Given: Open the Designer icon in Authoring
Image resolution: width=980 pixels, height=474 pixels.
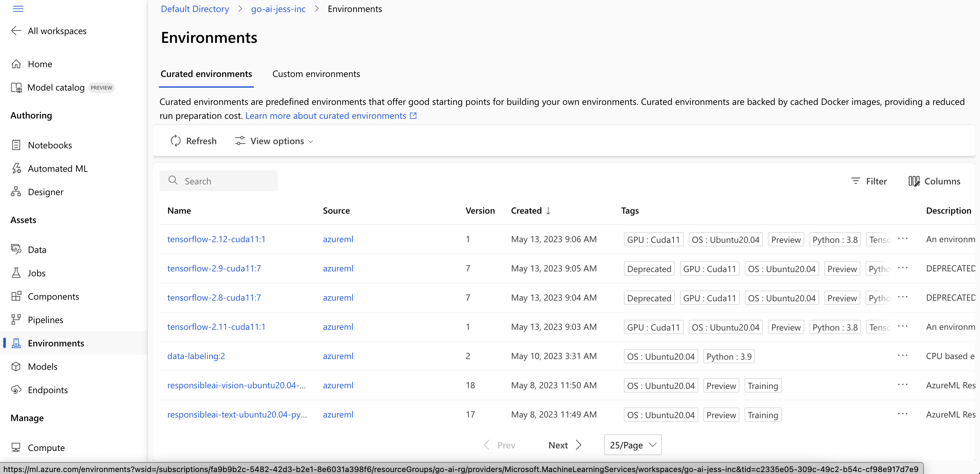Looking at the screenshot, I should pos(16,192).
